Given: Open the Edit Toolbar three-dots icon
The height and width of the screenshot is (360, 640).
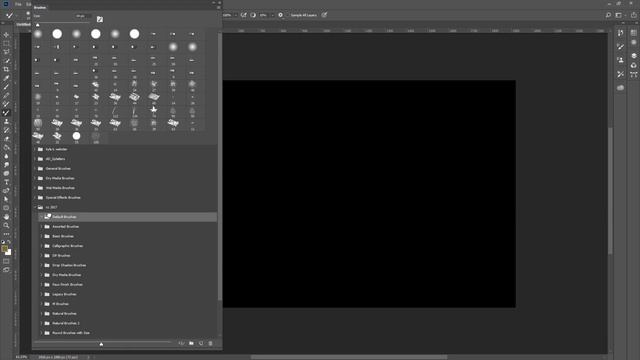Looking at the screenshot, I should (x=6, y=234).
